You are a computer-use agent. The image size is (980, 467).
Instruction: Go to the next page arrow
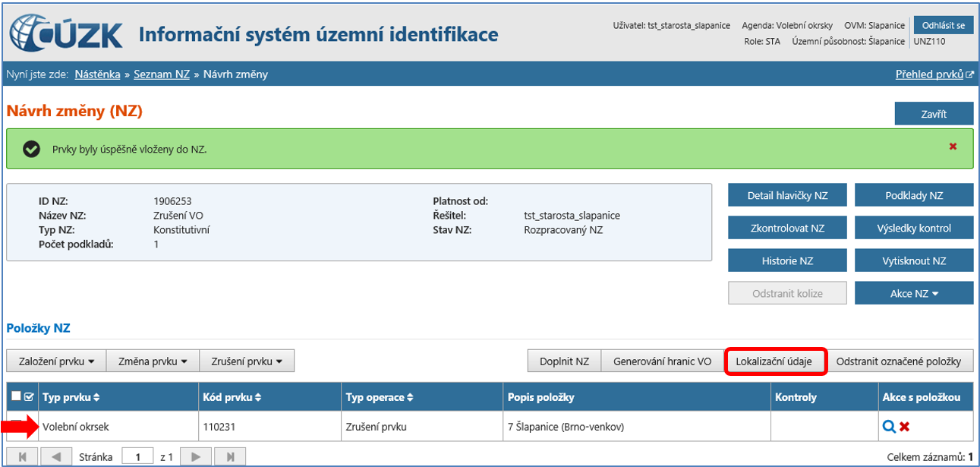click(196, 457)
